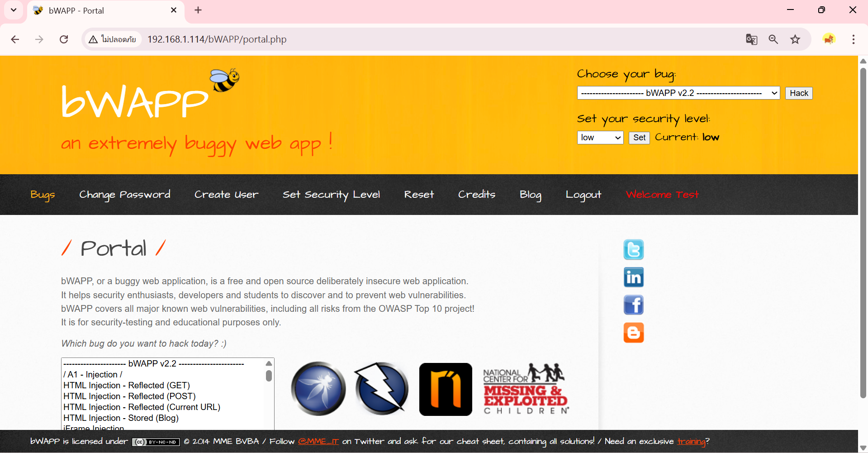The image size is (868, 453).
Task: Click the ZAP lightning bolt logo
Action: point(381,389)
